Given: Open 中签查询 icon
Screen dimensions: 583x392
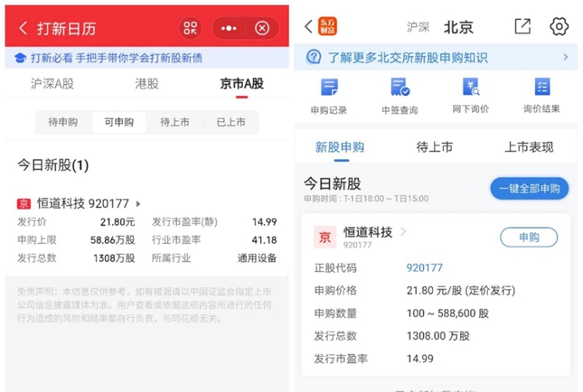Looking at the screenshot, I should tap(400, 96).
